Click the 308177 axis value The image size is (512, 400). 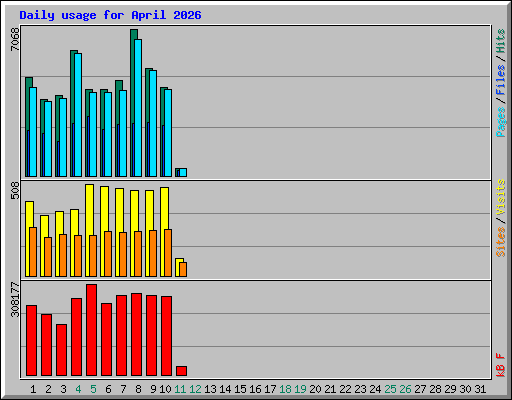pos(15,299)
